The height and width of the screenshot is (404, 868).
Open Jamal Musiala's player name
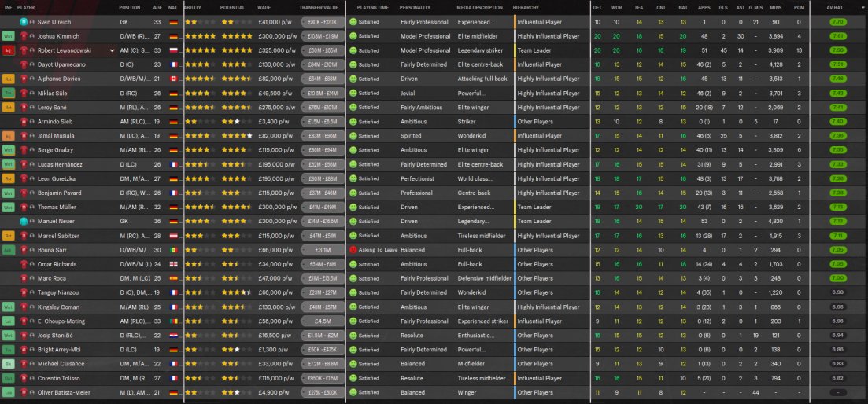click(55, 135)
